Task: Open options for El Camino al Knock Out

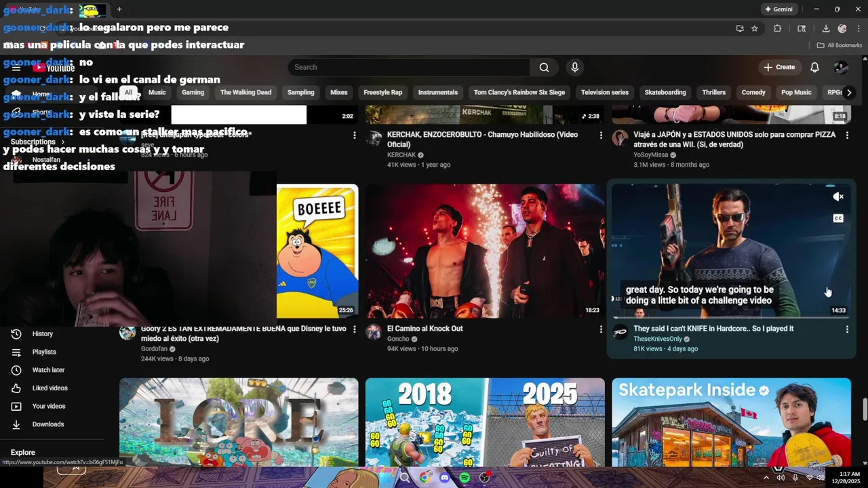Action: (601, 329)
